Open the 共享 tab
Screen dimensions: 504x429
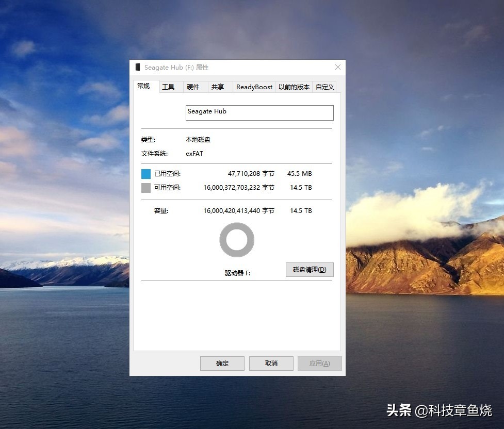[x=219, y=87]
